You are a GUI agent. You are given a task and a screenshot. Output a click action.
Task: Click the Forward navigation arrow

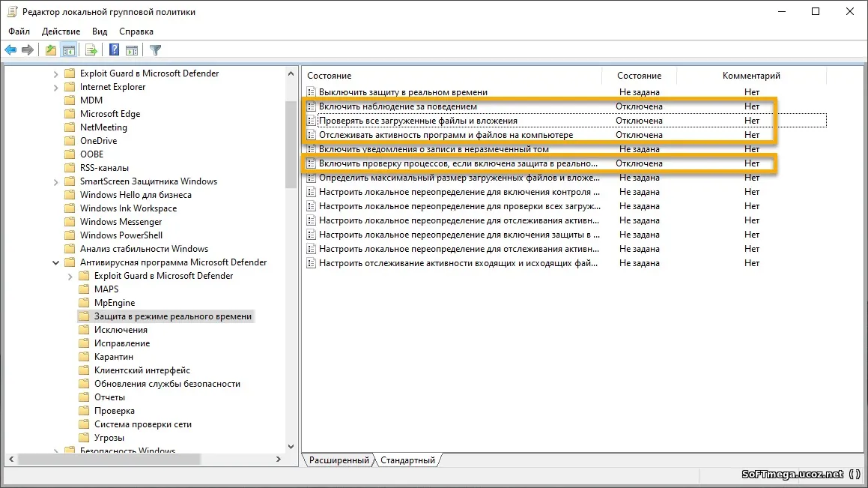tap(28, 49)
